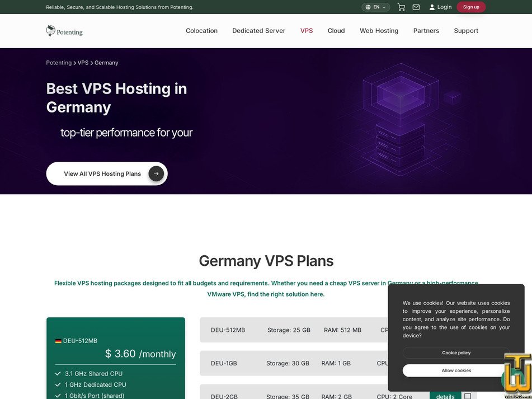Check the DEU-2GB compare checkbox
The height and width of the screenshot is (399, 532).
pos(468,396)
